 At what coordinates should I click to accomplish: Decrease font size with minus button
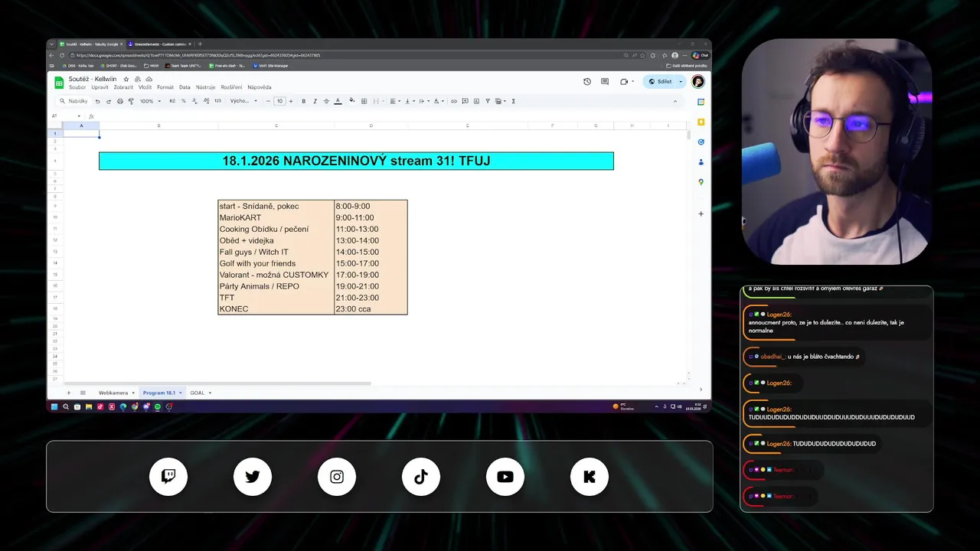click(268, 101)
